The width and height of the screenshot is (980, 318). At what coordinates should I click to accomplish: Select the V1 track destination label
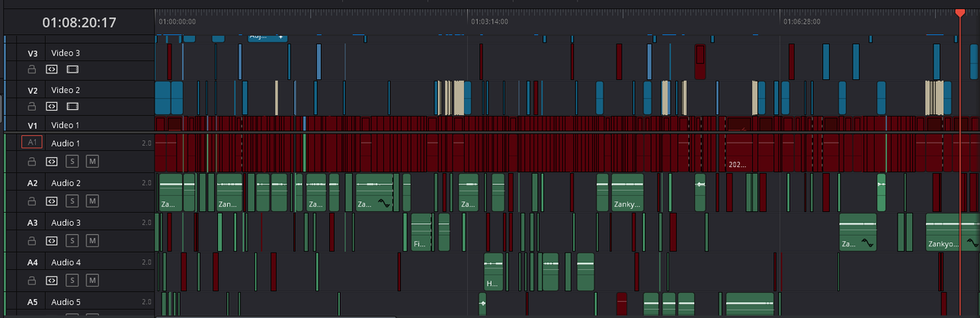(33, 125)
